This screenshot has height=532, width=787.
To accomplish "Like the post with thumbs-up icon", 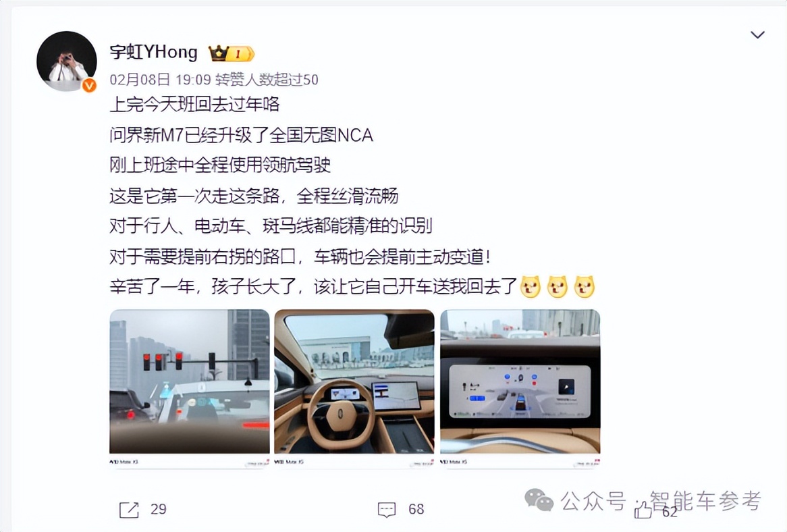I will (643, 511).
